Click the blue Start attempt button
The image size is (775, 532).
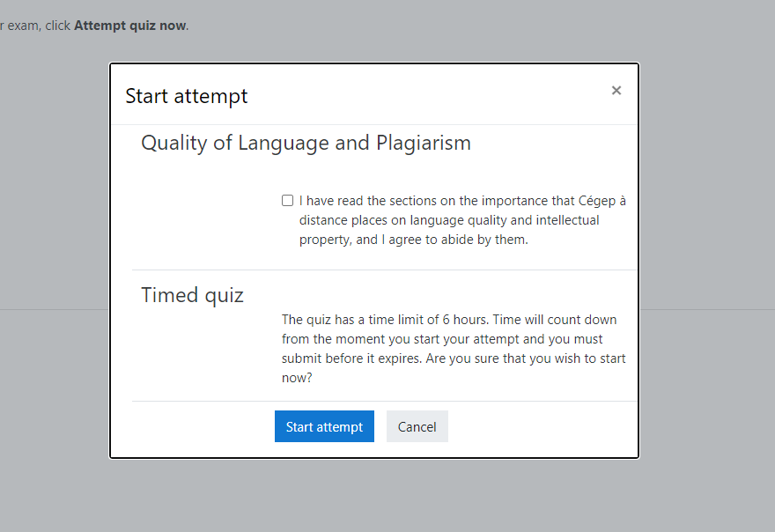pos(324,426)
